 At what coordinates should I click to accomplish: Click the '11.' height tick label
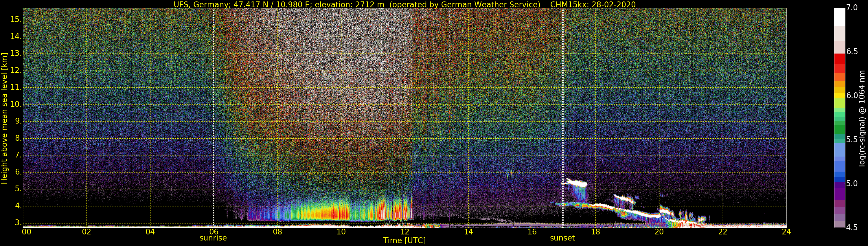tap(16, 87)
